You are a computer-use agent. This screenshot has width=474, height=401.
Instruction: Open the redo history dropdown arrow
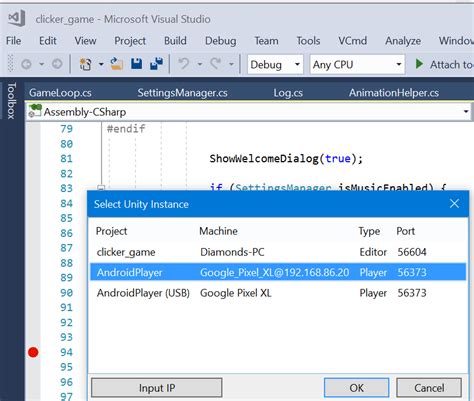(x=231, y=64)
